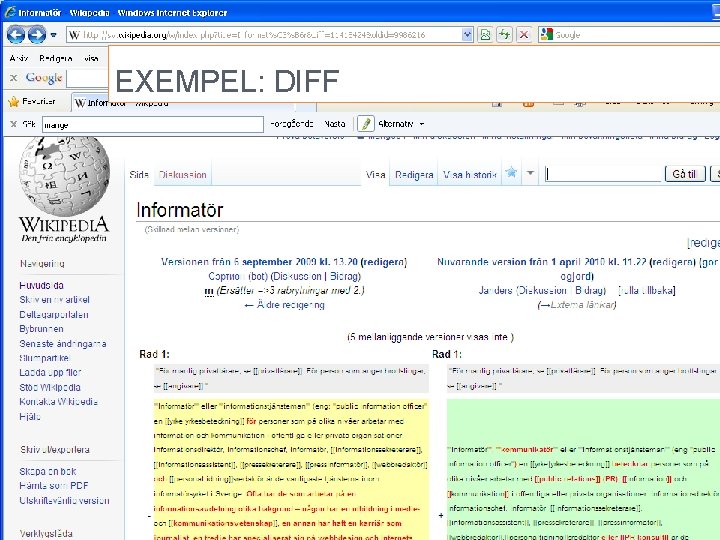This screenshot has height=540, width=720.
Task: Click the Wikipedia search input field
Action: (603, 174)
